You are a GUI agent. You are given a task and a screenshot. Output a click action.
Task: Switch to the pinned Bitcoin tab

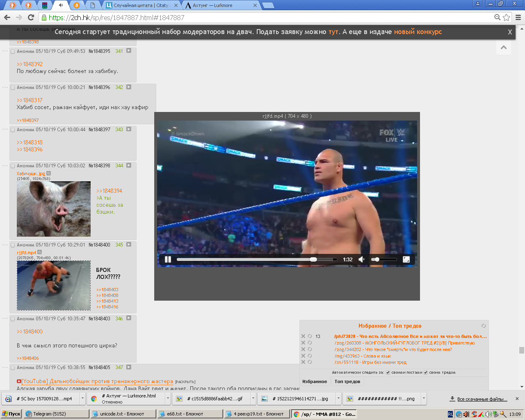click(77, 5)
